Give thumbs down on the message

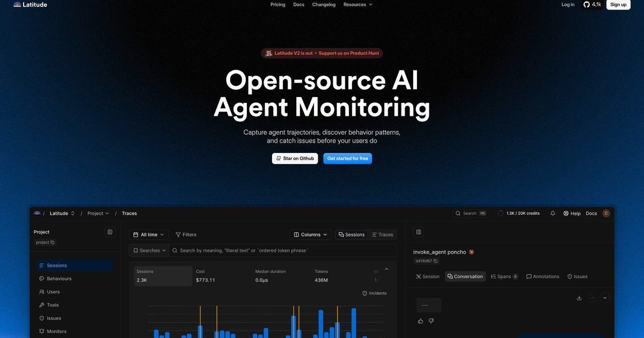tap(431, 321)
